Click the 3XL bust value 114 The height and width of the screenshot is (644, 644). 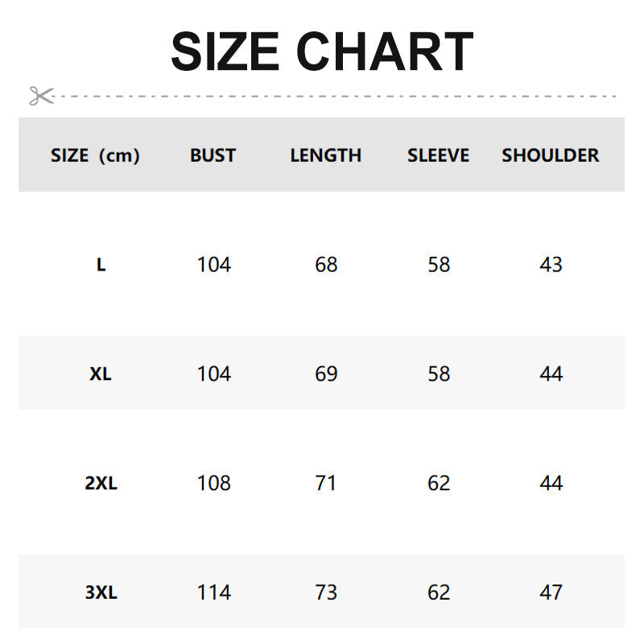pos(213,593)
